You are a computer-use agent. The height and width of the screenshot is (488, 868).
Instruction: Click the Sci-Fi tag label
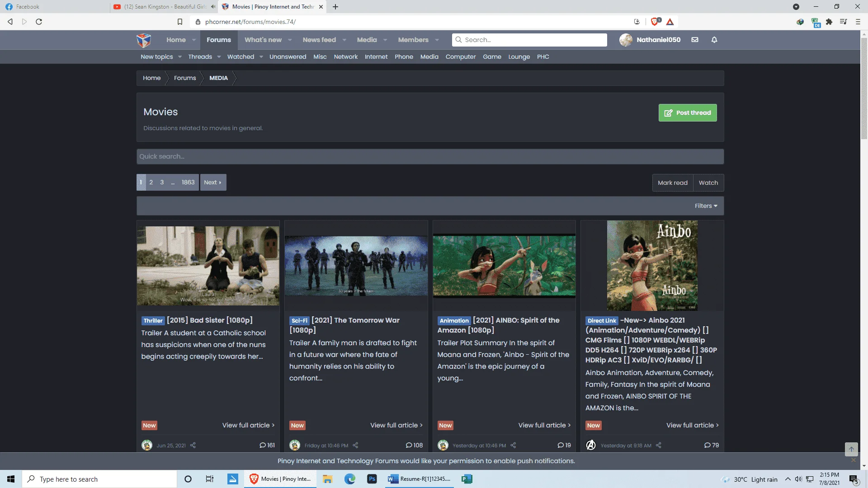(299, 321)
